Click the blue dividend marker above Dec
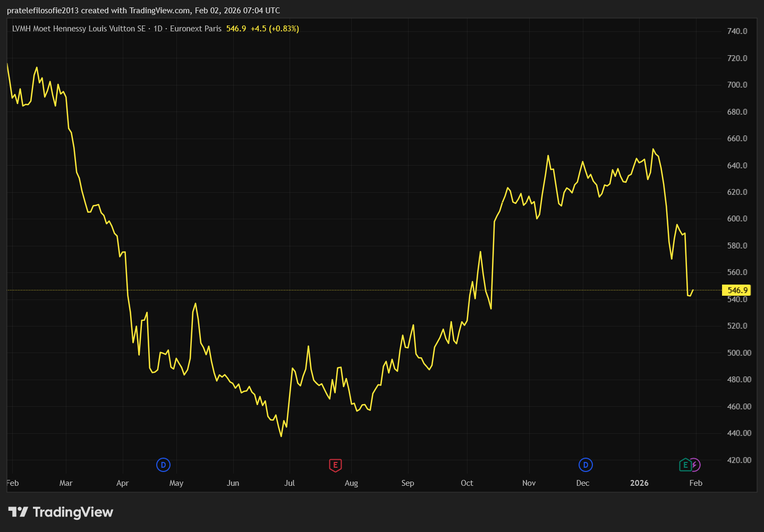 click(585, 465)
